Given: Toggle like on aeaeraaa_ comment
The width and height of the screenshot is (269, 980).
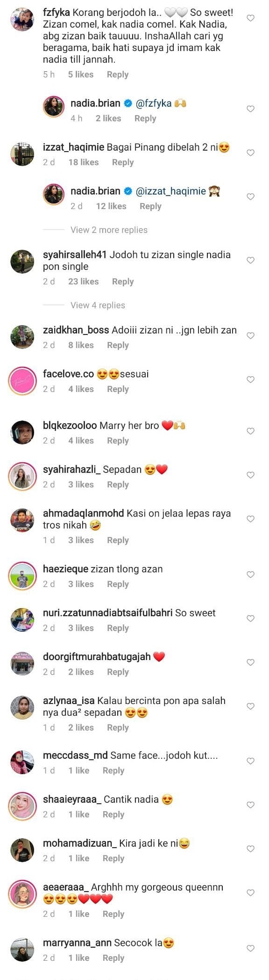Looking at the screenshot, I should [x=250, y=893].
